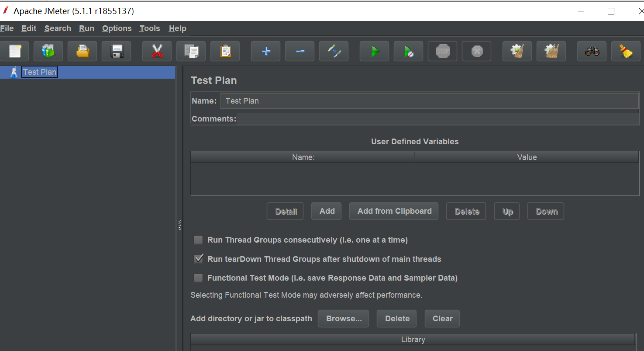
Task: Open the Options menu
Action: pos(117,28)
